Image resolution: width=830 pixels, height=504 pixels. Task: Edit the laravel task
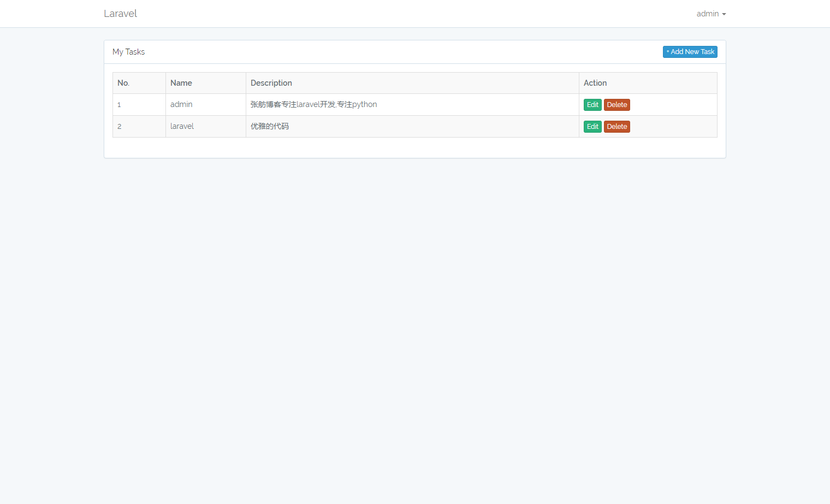[592, 127]
